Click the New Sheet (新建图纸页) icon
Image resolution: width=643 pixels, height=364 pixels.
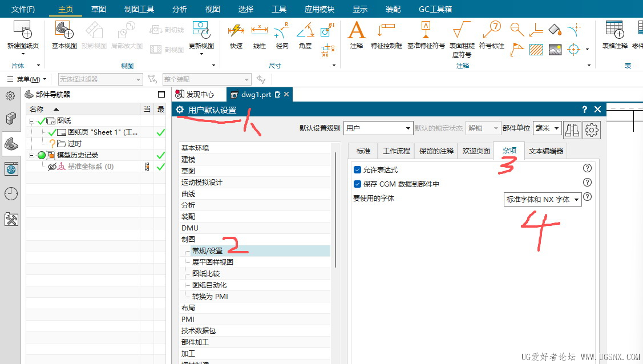(23, 30)
